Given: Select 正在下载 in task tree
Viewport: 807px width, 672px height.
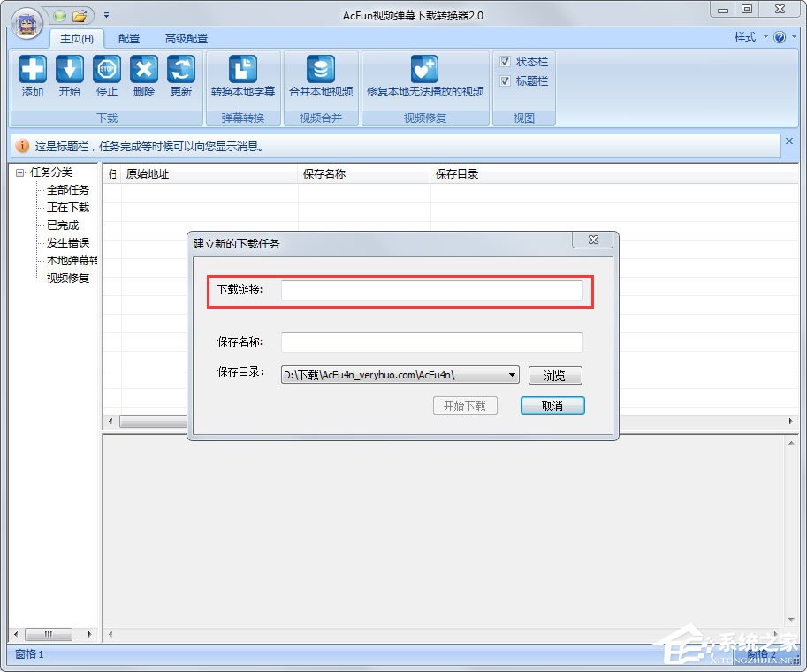Looking at the screenshot, I should pos(68,208).
